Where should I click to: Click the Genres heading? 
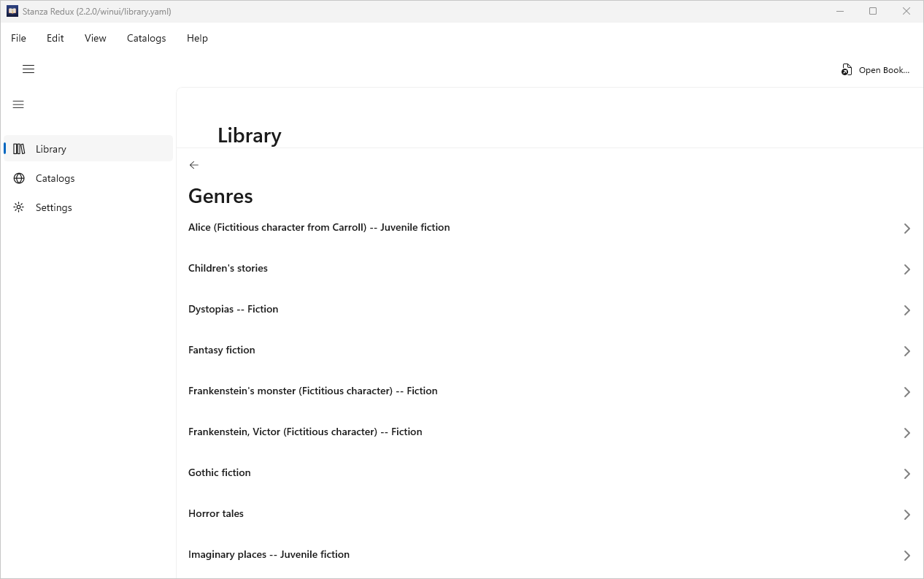220,196
